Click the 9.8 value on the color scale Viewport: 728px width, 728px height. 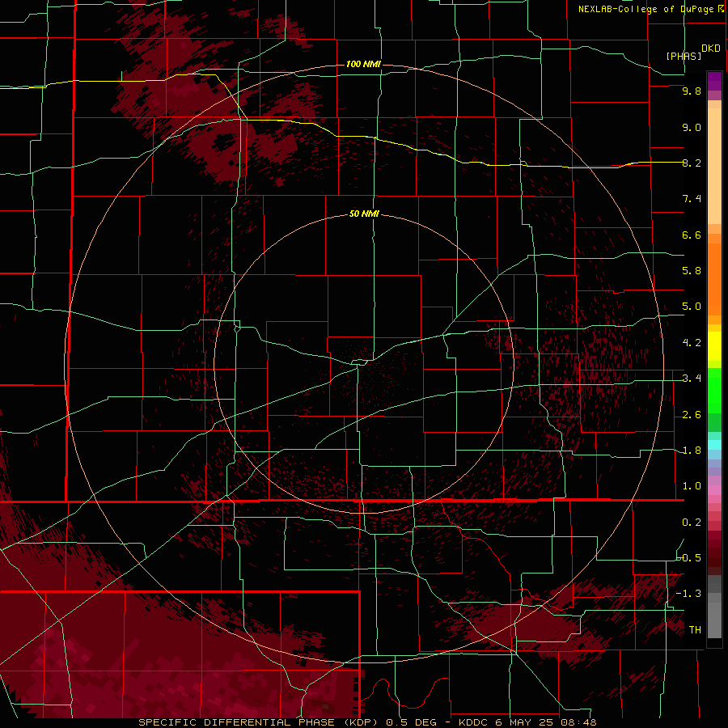pyautogui.click(x=692, y=91)
